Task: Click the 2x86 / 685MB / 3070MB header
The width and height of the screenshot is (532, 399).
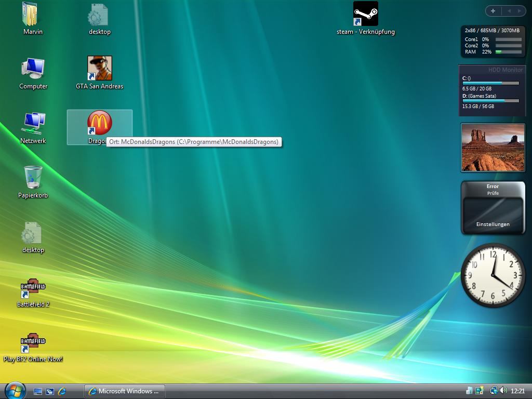Action: coord(492,31)
